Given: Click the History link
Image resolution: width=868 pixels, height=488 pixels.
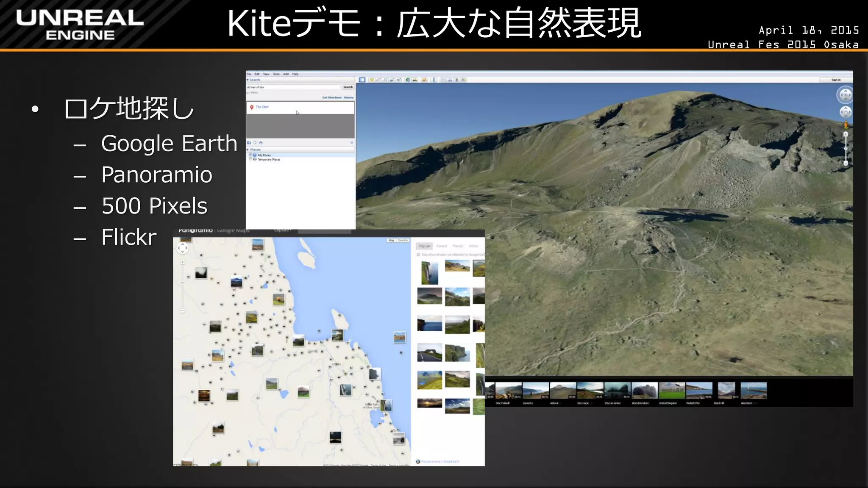Looking at the screenshot, I should (349, 97).
